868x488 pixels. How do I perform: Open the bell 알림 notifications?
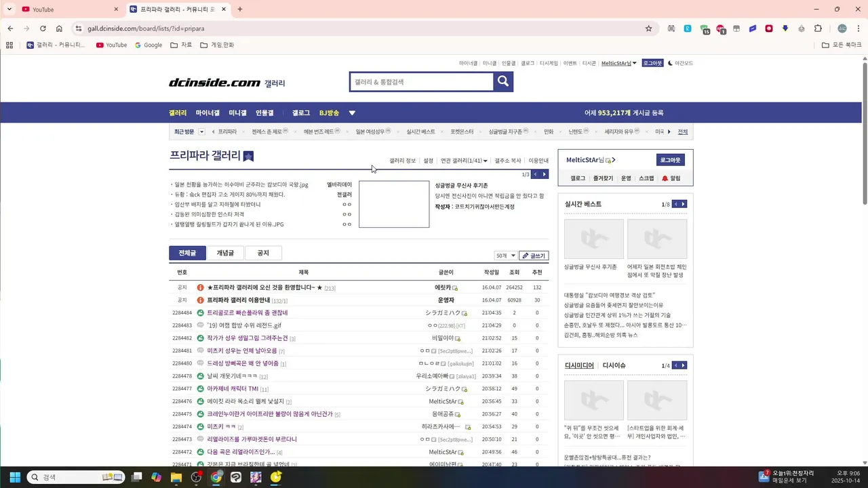[x=671, y=178]
